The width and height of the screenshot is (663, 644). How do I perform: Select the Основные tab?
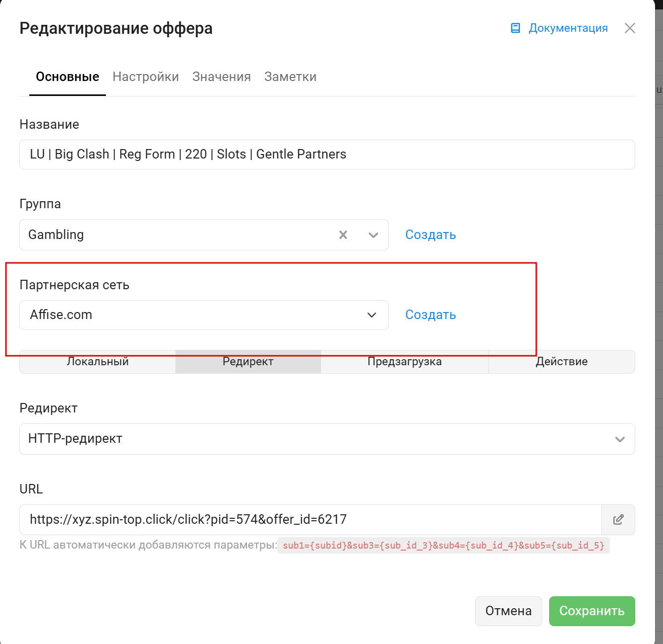[68, 77]
